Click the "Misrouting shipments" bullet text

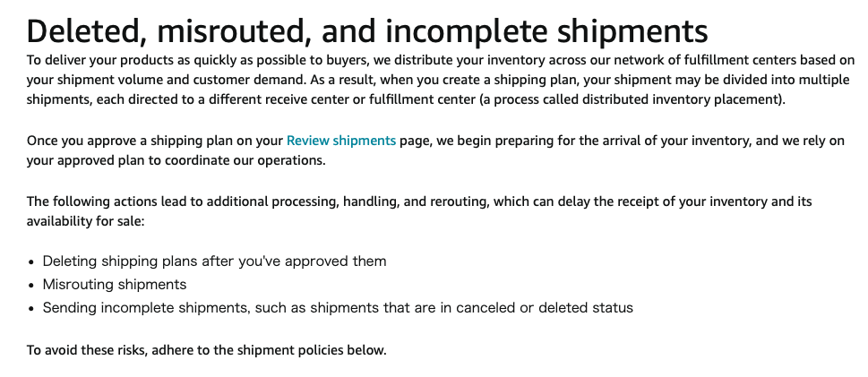pos(115,285)
